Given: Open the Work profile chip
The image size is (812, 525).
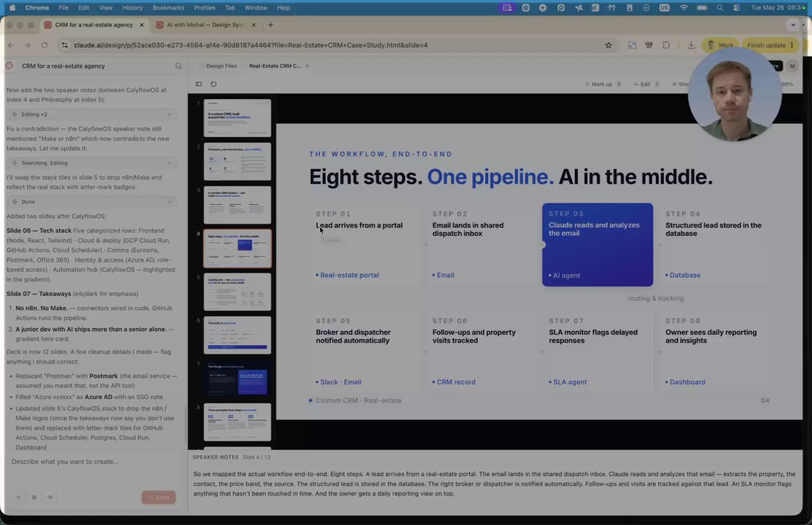Looking at the screenshot, I should [x=720, y=45].
